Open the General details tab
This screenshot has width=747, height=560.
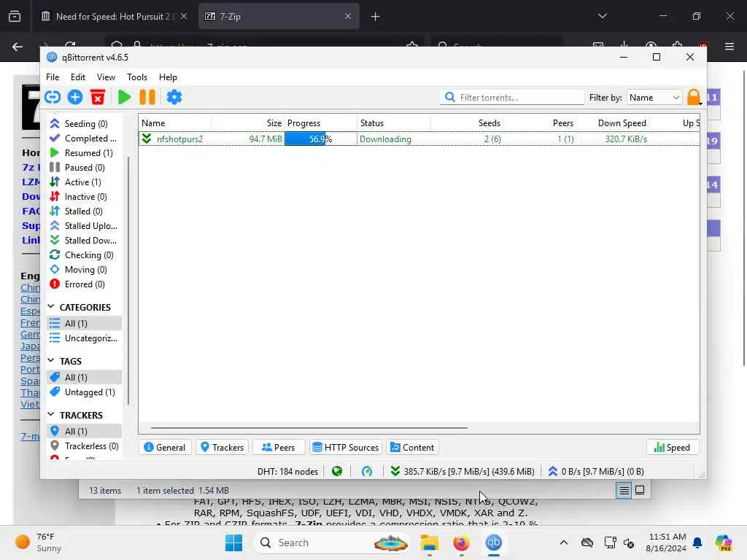(165, 448)
